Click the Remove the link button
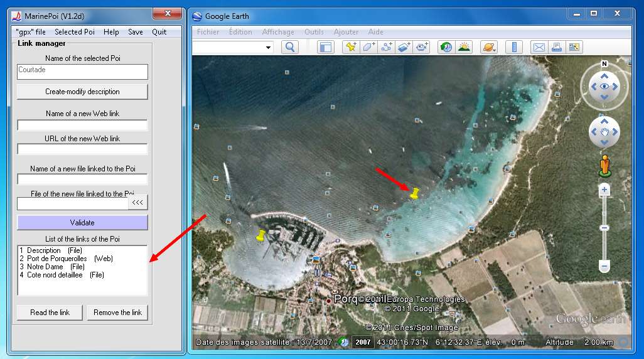The image size is (644, 359). 117,313
